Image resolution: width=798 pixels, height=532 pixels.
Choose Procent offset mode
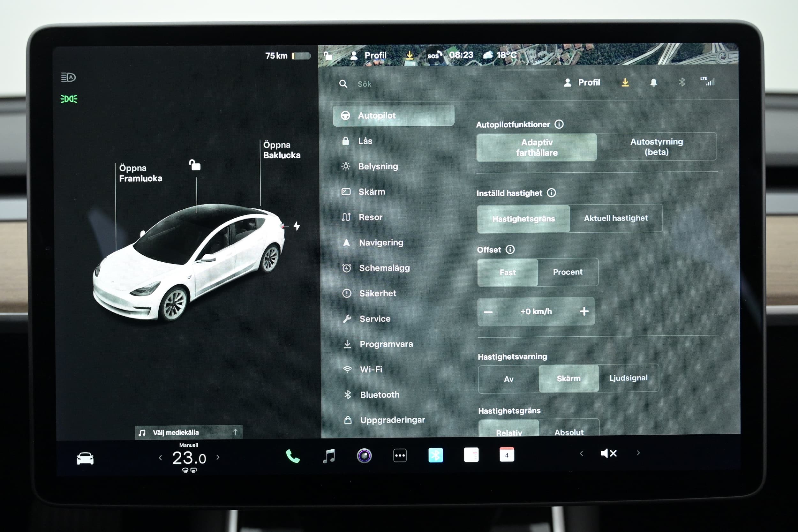568,272
